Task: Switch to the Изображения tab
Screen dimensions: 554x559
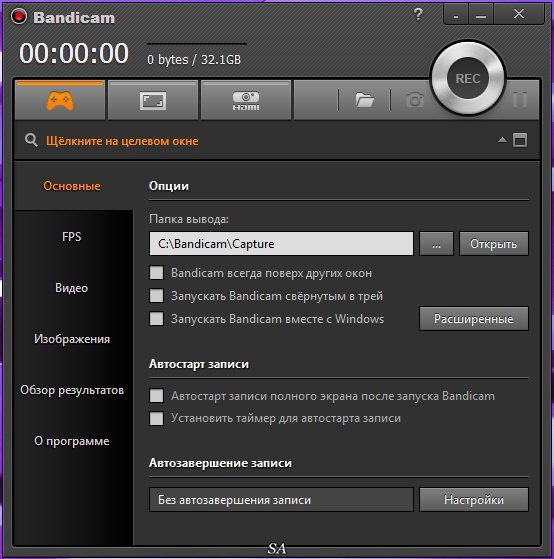Action: 72,339
